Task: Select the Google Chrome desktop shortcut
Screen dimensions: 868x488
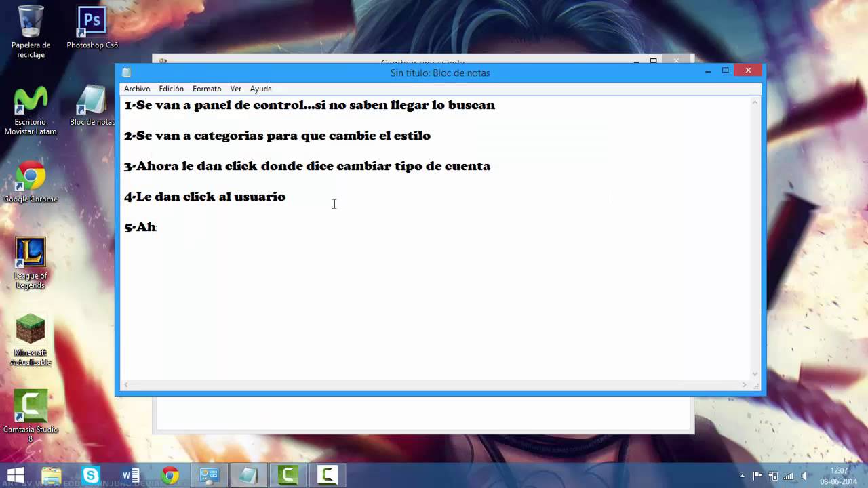Action: [31, 182]
